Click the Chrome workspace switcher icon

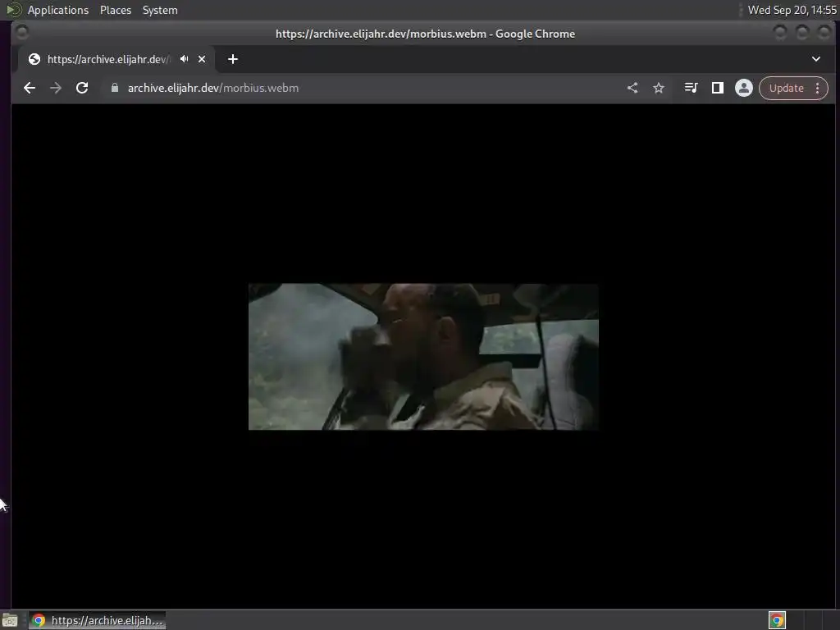(777, 620)
